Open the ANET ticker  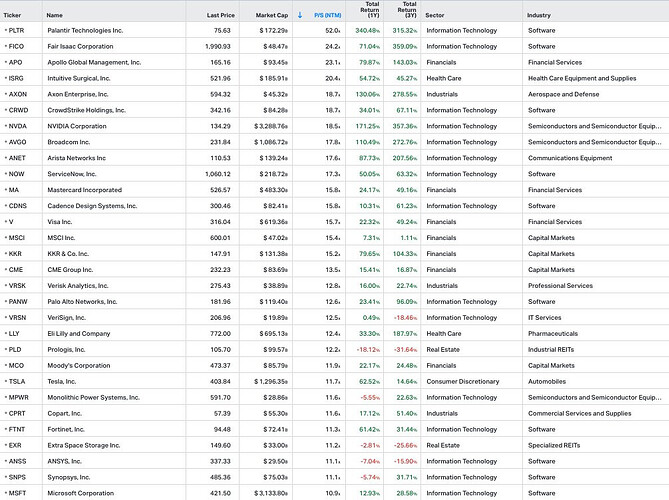point(17,158)
